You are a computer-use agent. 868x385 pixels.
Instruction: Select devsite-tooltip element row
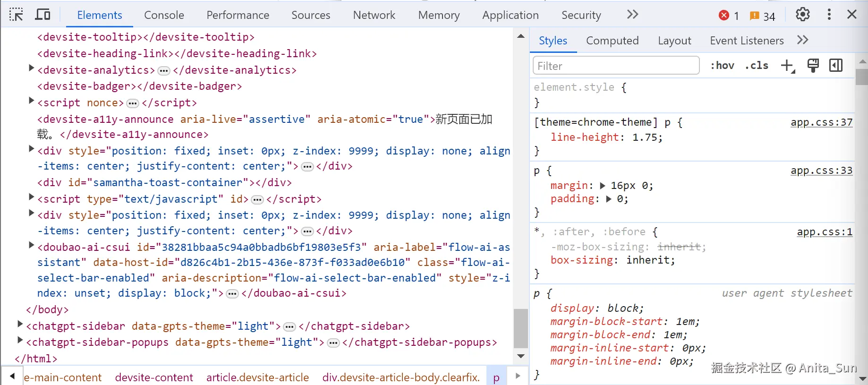146,37
